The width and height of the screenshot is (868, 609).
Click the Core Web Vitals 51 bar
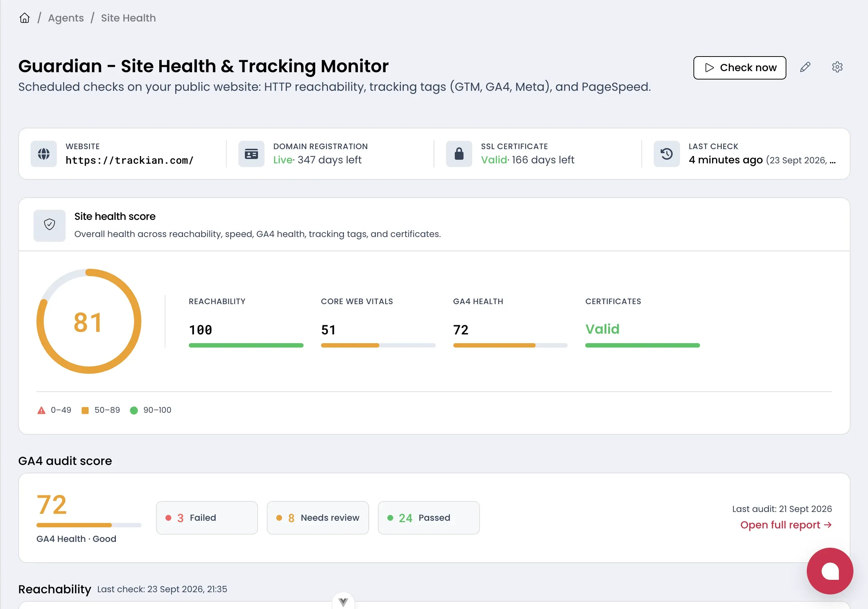click(x=378, y=345)
